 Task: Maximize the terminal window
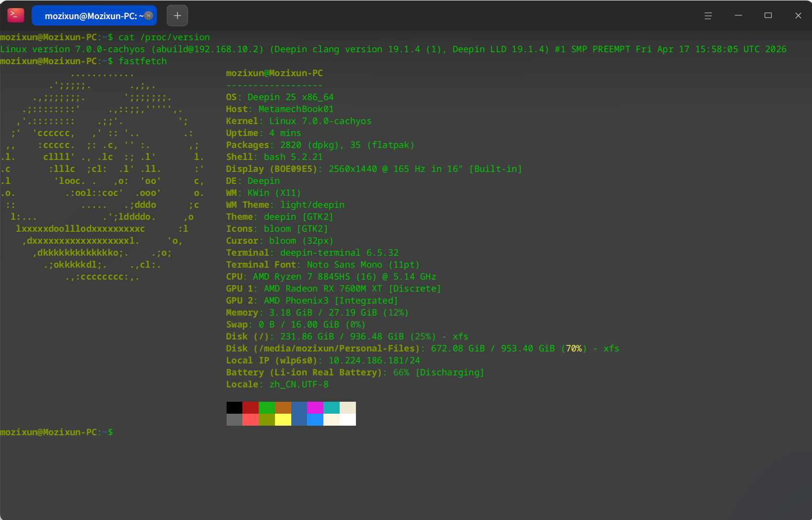pos(768,16)
